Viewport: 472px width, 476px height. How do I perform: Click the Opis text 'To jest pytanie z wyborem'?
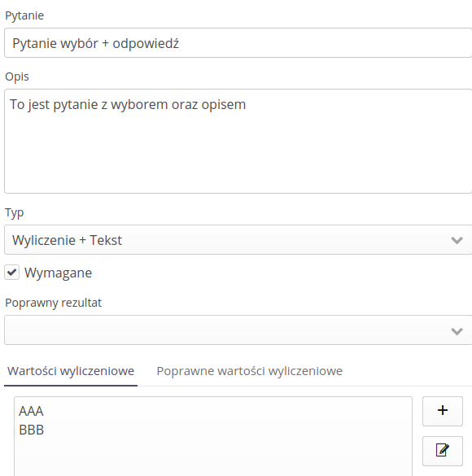click(89, 105)
